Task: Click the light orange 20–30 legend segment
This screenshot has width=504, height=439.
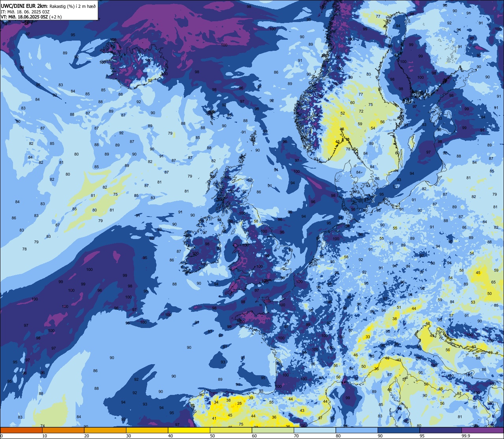Action: tap(105, 430)
